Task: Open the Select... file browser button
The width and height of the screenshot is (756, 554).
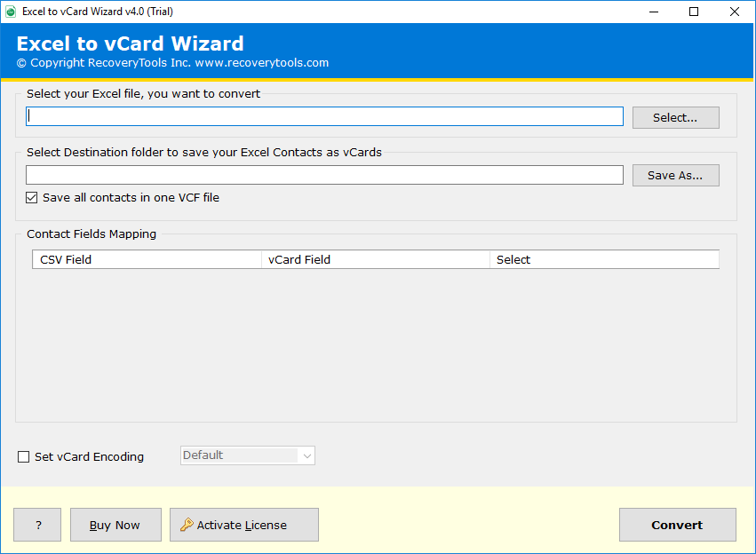Action: coord(675,116)
